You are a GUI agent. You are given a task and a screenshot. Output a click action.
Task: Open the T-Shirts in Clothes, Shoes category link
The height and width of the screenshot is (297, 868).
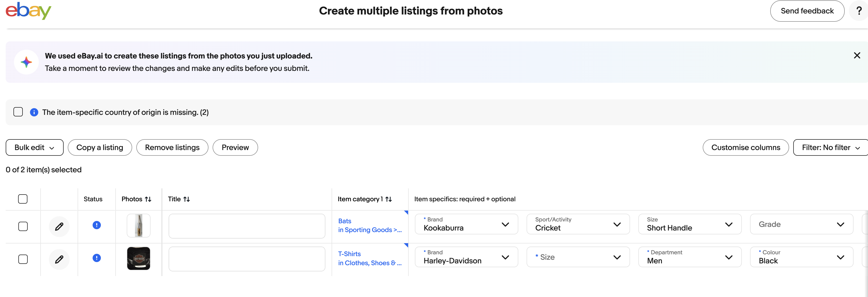point(370,258)
